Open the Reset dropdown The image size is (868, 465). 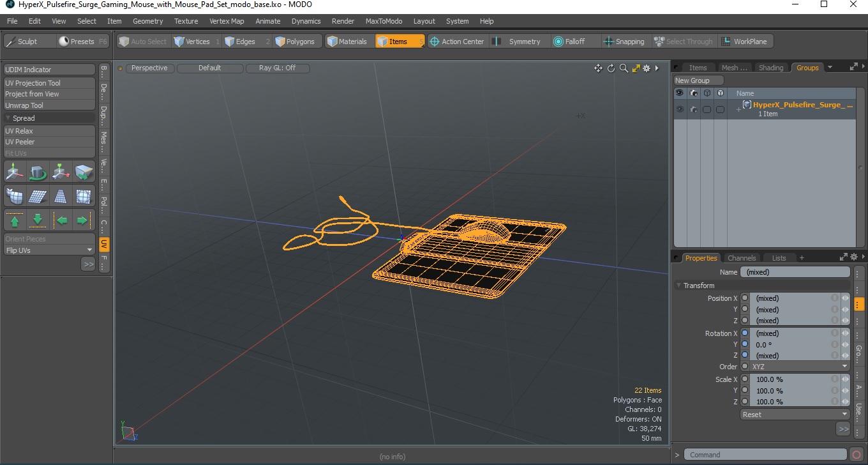coord(795,415)
